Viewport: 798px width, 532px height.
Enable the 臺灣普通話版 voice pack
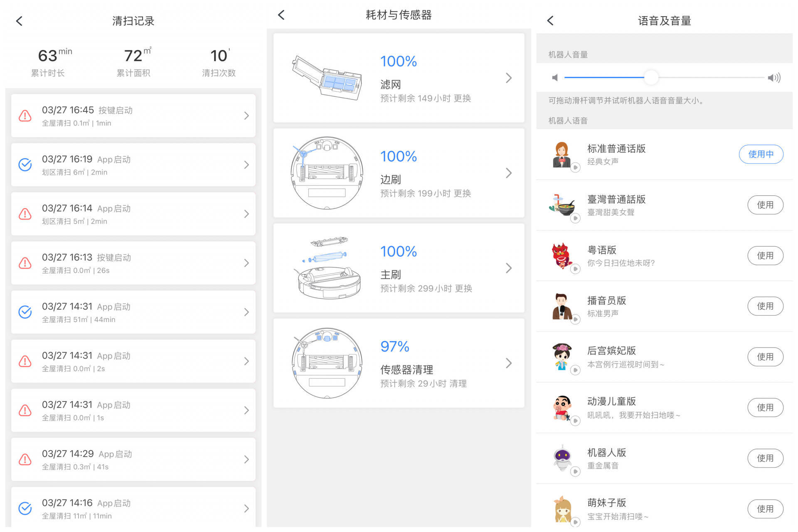click(x=765, y=205)
